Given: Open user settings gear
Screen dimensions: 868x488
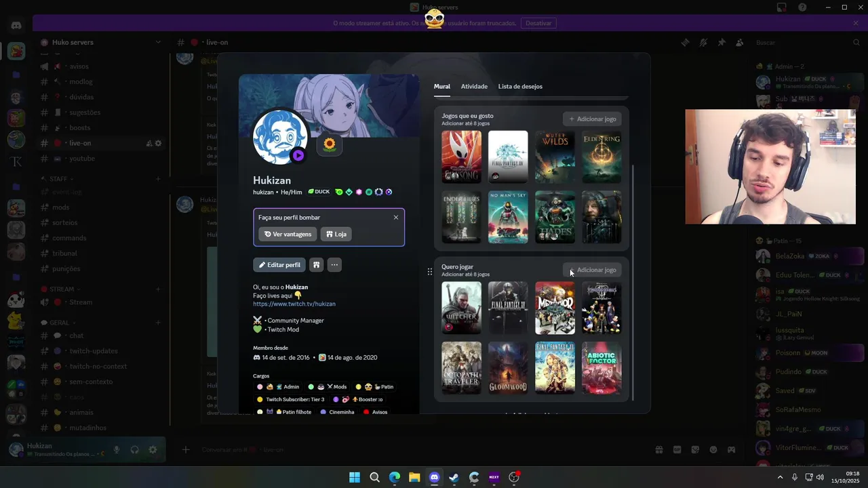Looking at the screenshot, I should tap(153, 449).
